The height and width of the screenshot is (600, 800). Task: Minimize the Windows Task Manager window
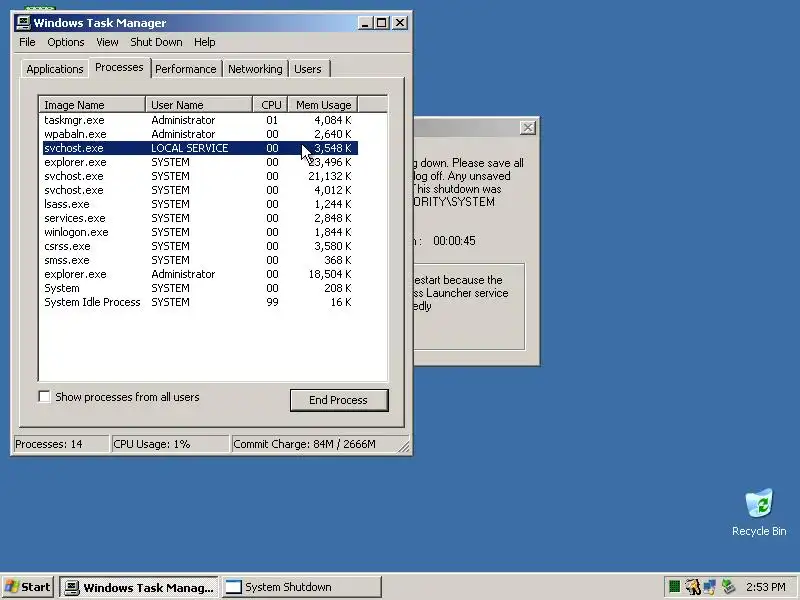[x=365, y=23]
